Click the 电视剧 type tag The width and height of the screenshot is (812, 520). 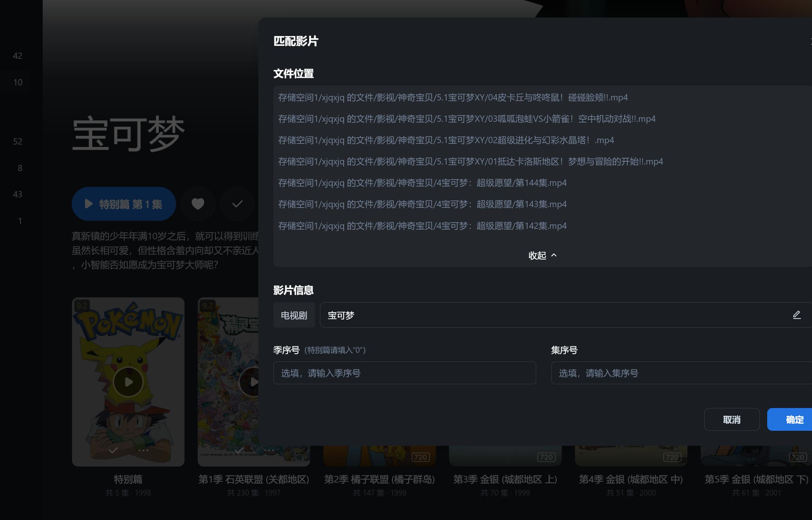coord(294,315)
